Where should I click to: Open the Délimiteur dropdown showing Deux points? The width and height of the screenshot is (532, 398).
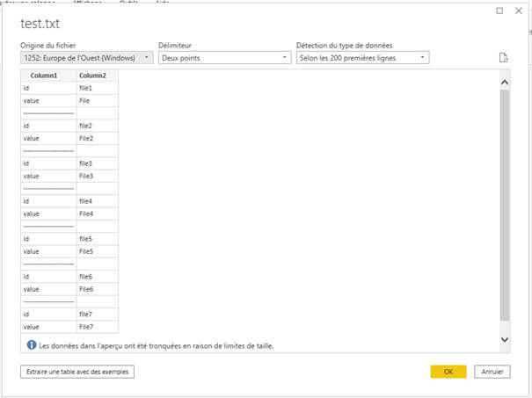tap(224, 58)
